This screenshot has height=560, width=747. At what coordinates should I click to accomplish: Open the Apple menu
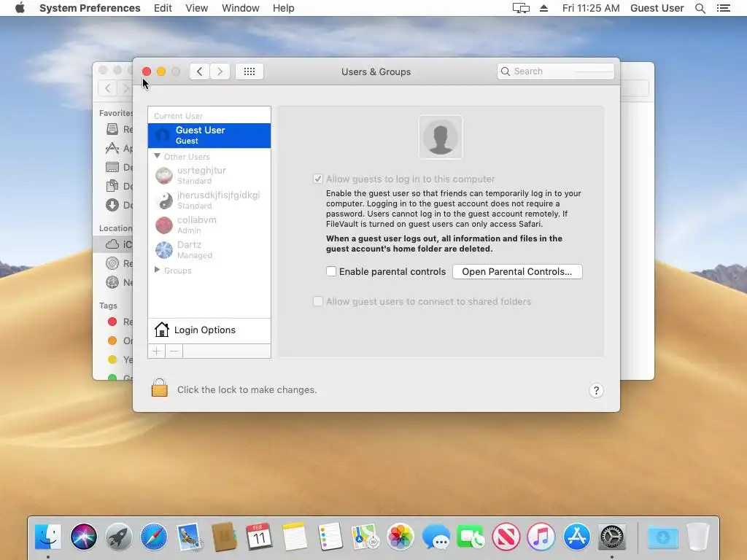[x=20, y=8]
